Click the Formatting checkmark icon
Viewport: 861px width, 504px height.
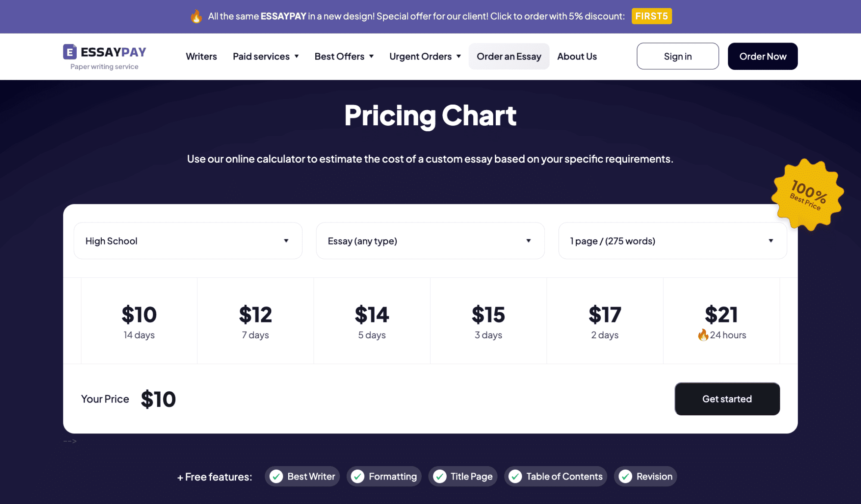tap(357, 476)
